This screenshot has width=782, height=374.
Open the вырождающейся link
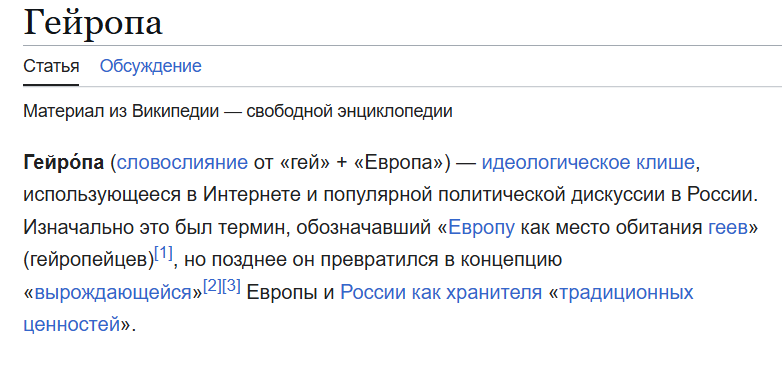click(x=114, y=293)
